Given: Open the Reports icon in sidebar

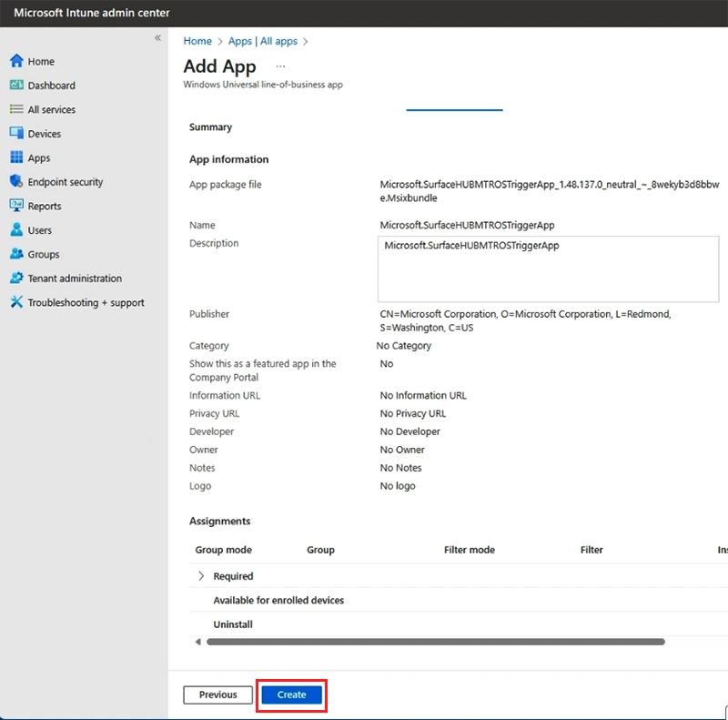Looking at the screenshot, I should coord(16,206).
